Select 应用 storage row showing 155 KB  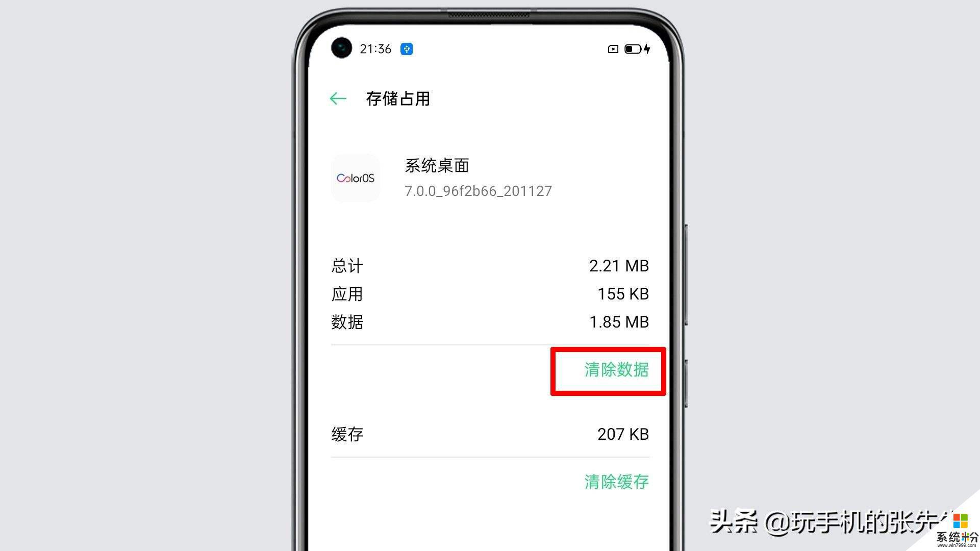pos(489,293)
